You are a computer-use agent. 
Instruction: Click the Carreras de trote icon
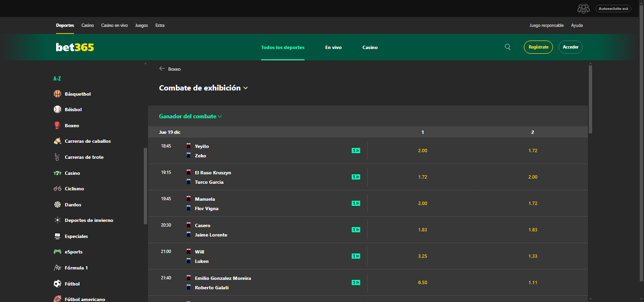click(58, 157)
